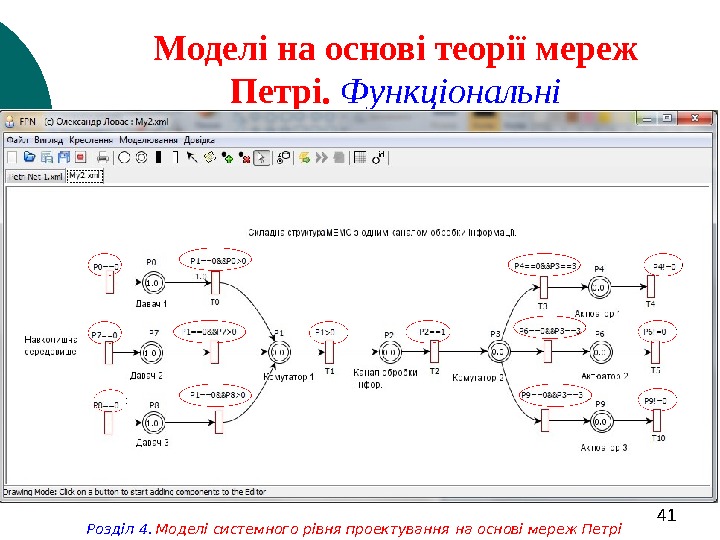Click the yellow diamond annotation tool
The image size is (720, 540).
coord(210,158)
